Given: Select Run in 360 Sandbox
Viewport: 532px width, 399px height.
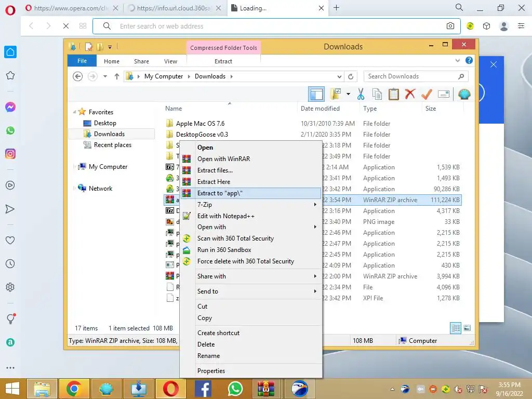Looking at the screenshot, I should (251, 250).
